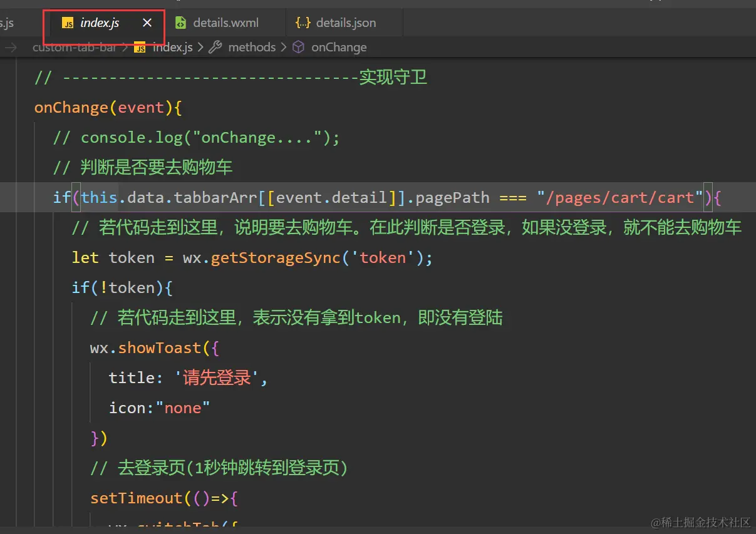The height and width of the screenshot is (534, 756).
Task: Click the "/pages/cart/cart" string
Action: [620, 198]
